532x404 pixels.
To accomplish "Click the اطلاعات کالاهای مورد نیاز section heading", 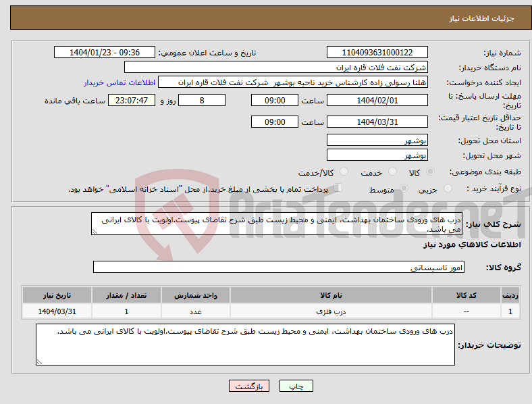I will pyautogui.click(x=472, y=245).
